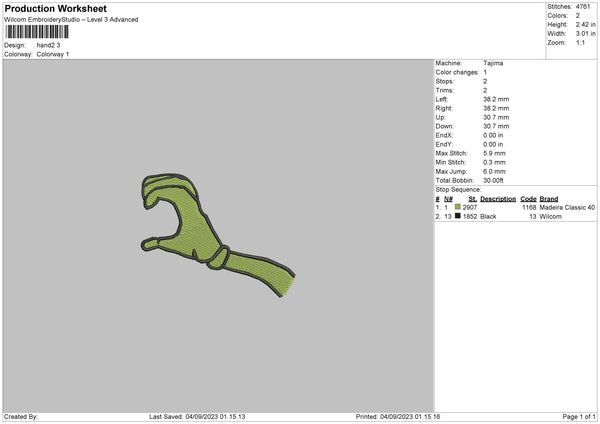Click the 'N#' column header
The width and height of the screenshot is (600, 424).
point(448,199)
